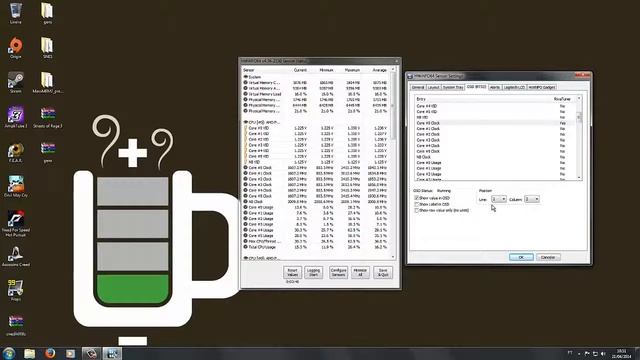Launch Firefox from the taskbar

pos(50,353)
